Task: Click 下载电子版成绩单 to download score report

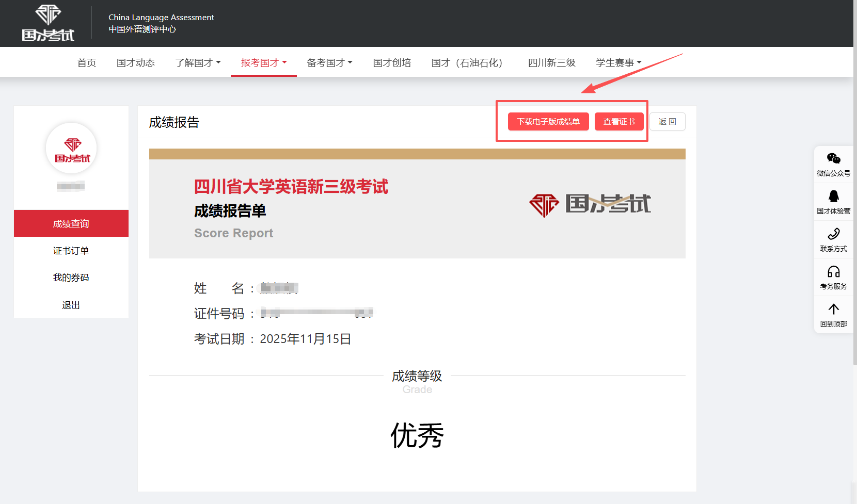Action: click(x=548, y=121)
